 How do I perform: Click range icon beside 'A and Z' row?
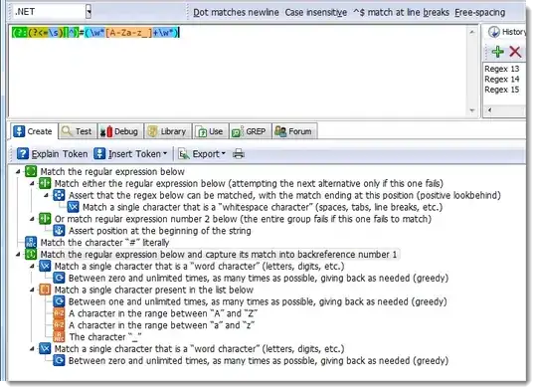[59, 313]
